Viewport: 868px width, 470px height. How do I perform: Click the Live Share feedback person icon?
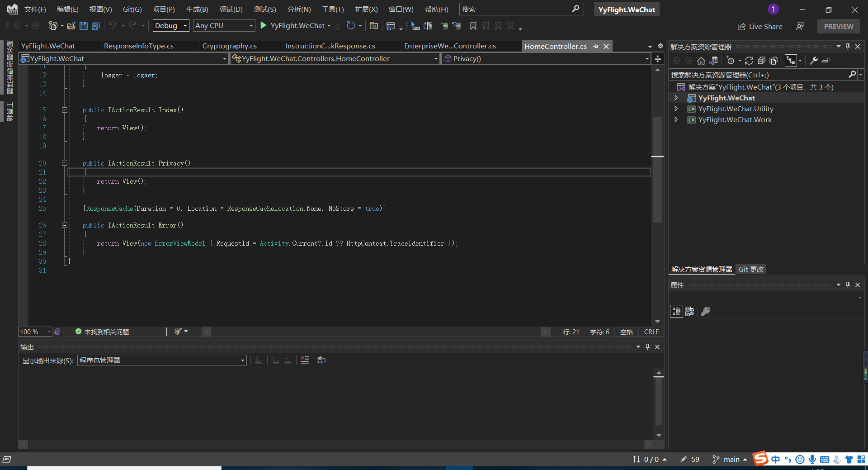coord(800,26)
